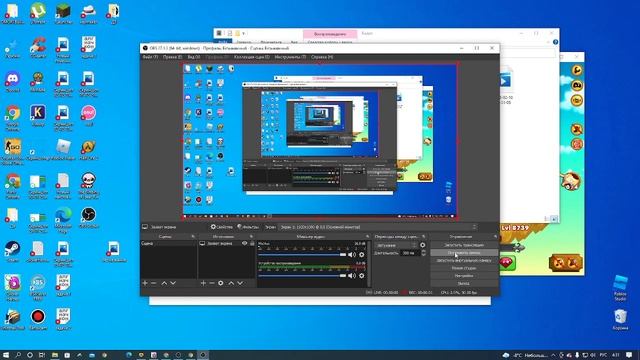Screen dimensions: 640x360
Task: Open the File menu in OBS
Action: 150,57
